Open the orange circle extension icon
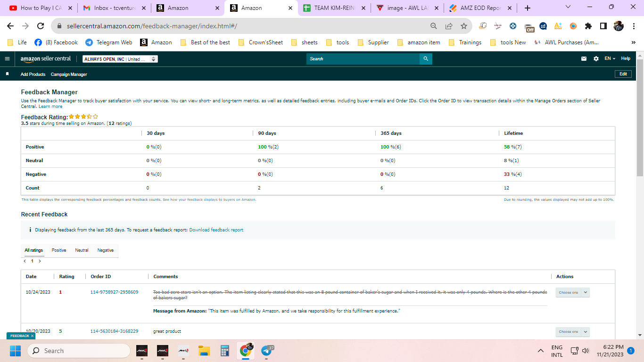Image resolution: width=644 pixels, height=362 pixels. (x=573, y=26)
